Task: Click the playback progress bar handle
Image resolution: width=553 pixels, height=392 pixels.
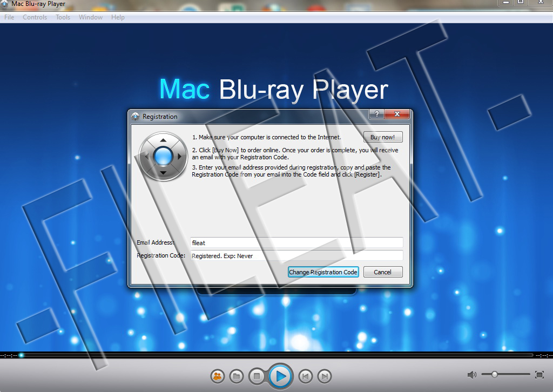Action: click(x=22, y=355)
